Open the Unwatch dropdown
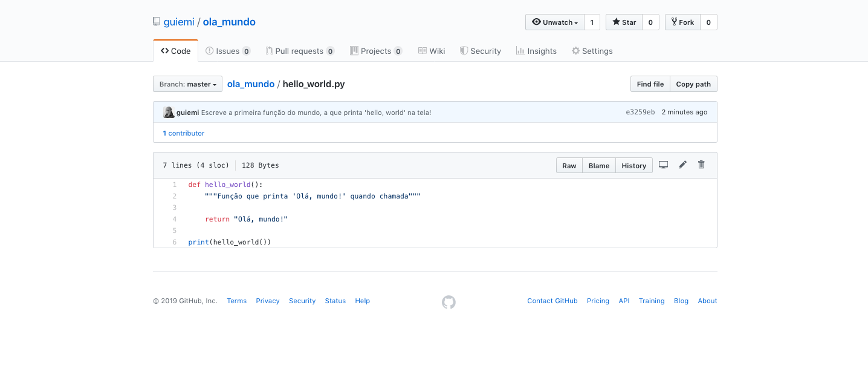868x374 pixels. point(555,22)
